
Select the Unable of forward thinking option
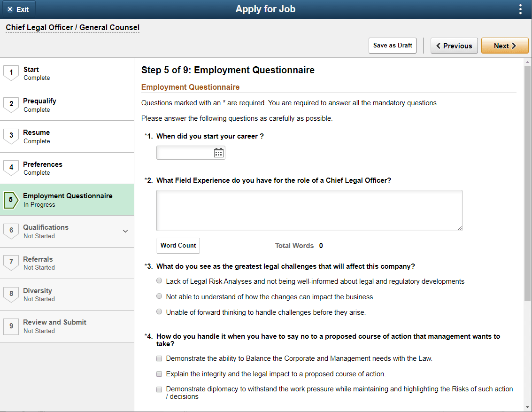[159, 311]
